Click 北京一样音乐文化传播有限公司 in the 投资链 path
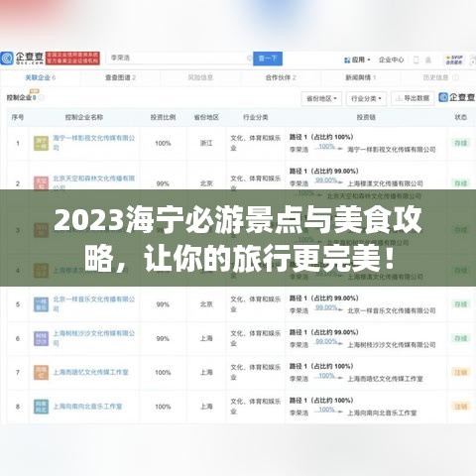This screenshot has width=476, height=476. click(392, 310)
